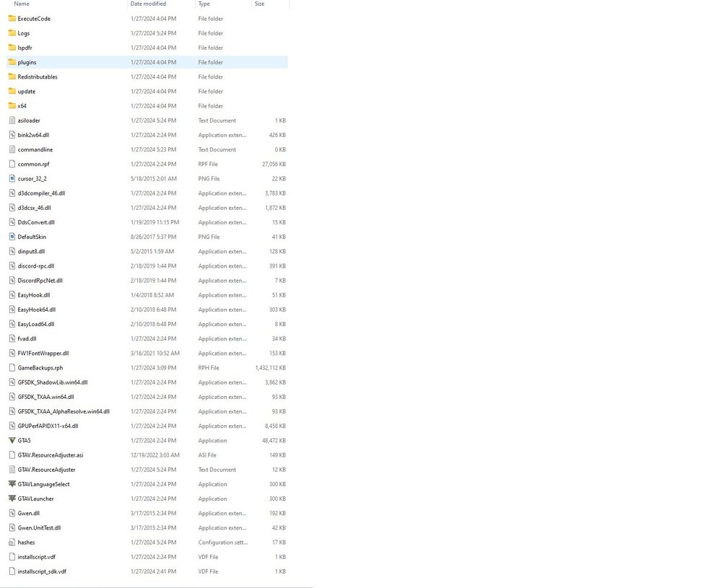
Task: Click the 1,432,112 KB size value
Action: point(270,368)
